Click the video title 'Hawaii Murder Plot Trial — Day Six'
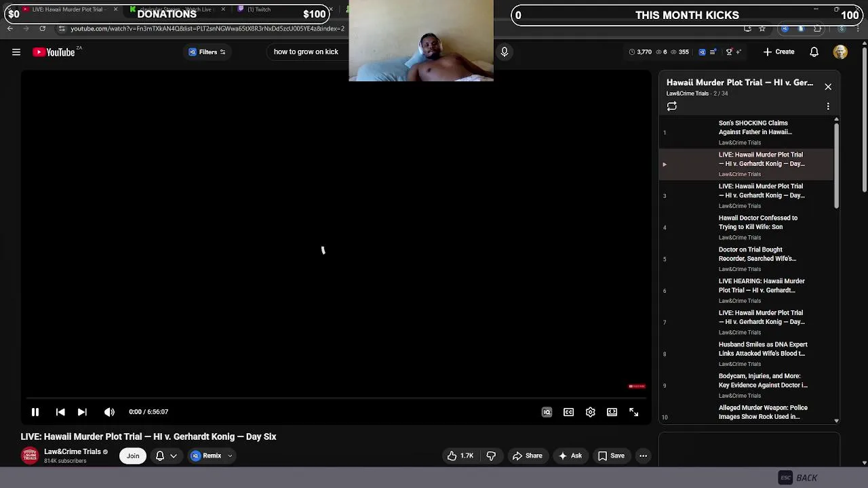The width and height of the screenshot is (868, 488). click(149, 436)
